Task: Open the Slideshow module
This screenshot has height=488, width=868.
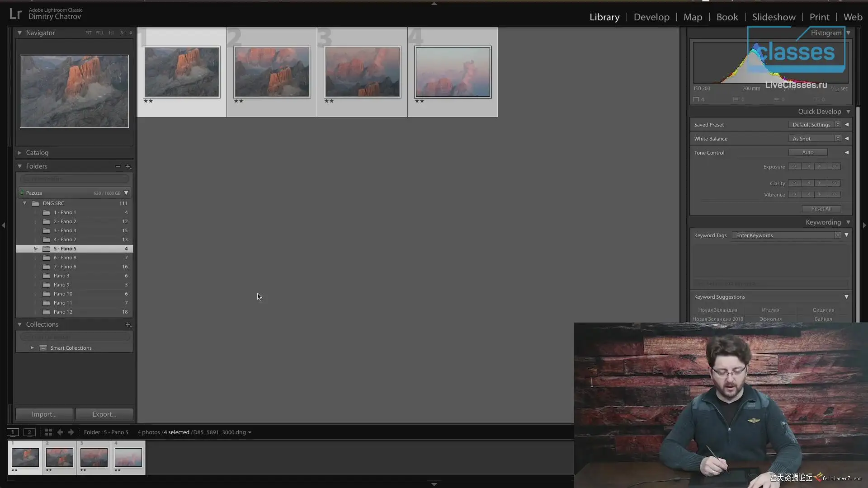Action: [774, 17]
